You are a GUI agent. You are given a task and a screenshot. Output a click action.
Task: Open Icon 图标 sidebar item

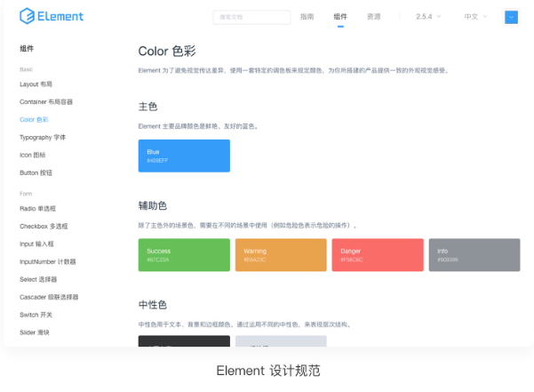pyautogui.click(x=32, y=155)
